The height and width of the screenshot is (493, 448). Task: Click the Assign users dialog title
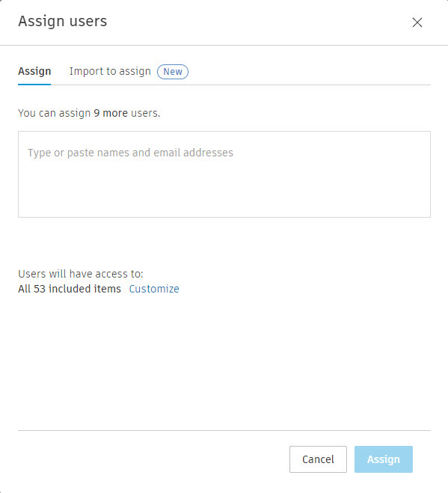tap(63, 22)
